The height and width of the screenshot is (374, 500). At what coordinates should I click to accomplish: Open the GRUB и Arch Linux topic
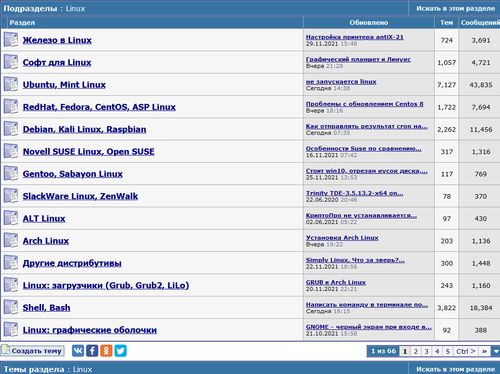coord(336,282)
